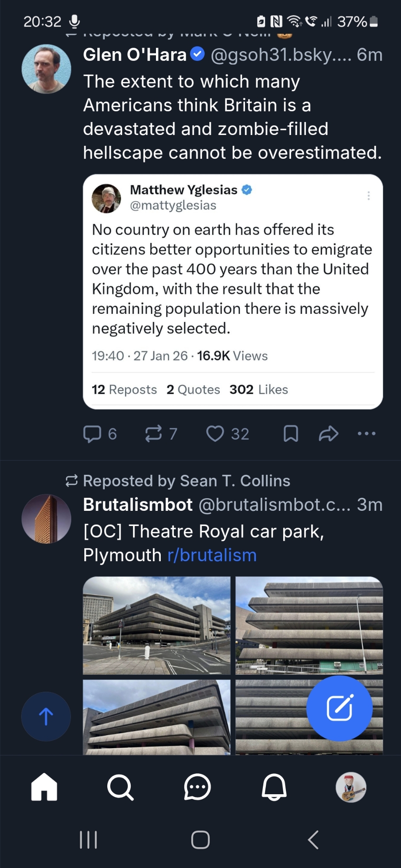Tap Android back navigation button

tap(313, 839)
